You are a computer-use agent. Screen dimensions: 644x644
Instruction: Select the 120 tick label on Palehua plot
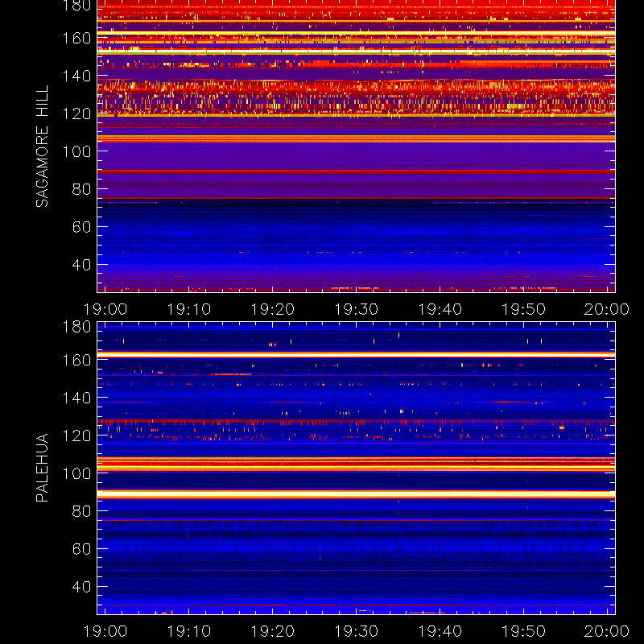76,436
